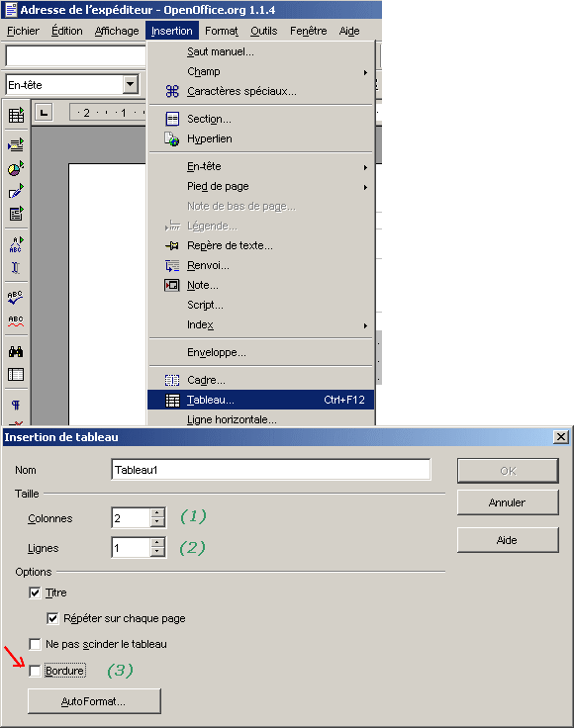Image resolution: width=574 pixels, height=728 pixels.
Task: Choose Script from the Insertion menu
Action: click(x=260, y=305)
